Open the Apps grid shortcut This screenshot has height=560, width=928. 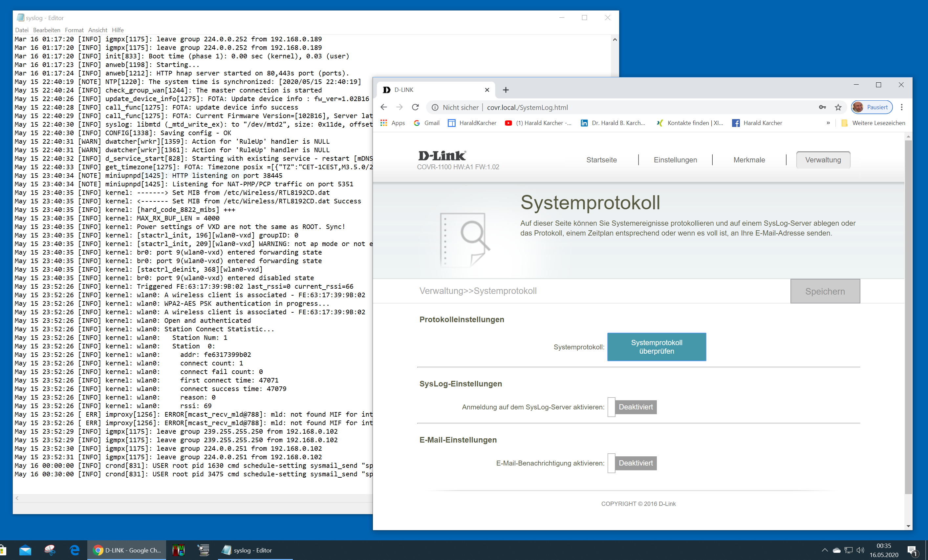pyautogui.click(x=393, y=123)
